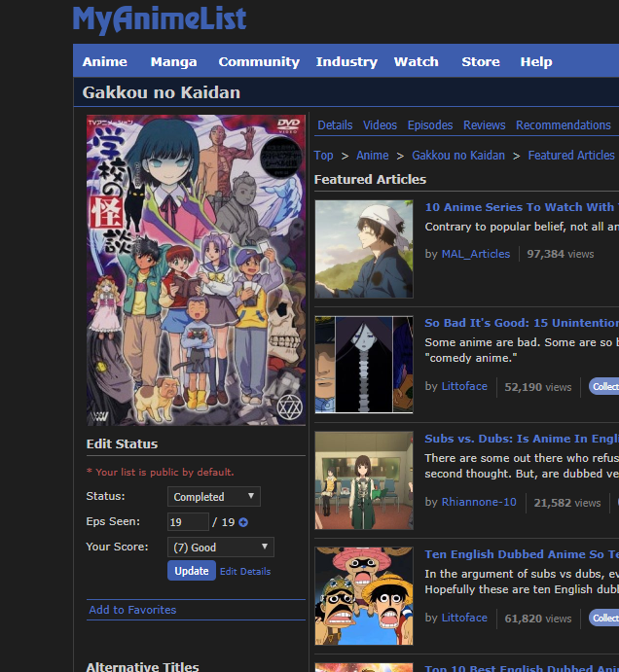Click the Top breadcrumb link
The image size is (619, 672).
coord(323,156)
